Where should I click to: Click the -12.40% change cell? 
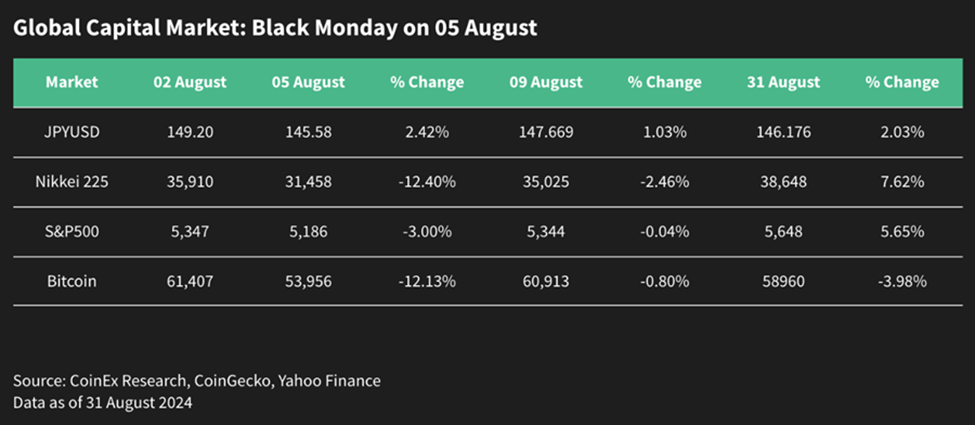427,181
